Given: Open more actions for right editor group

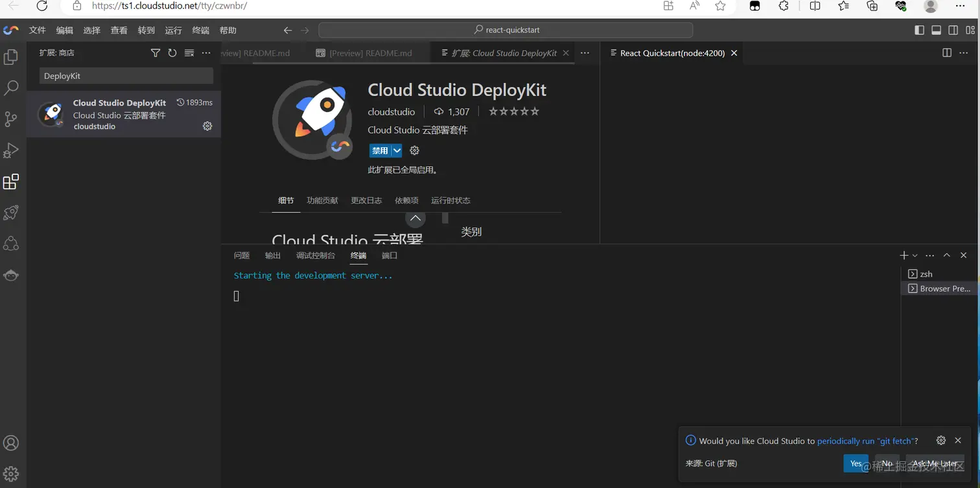Looking at the screenshot, I should [964, 53].
